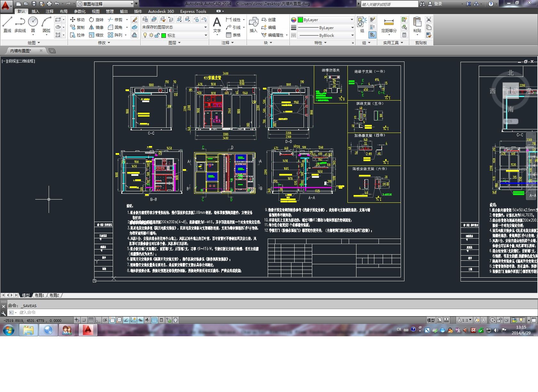Click the green ByLayer color swatch
The image size is (538, 392).
[300, 20]
